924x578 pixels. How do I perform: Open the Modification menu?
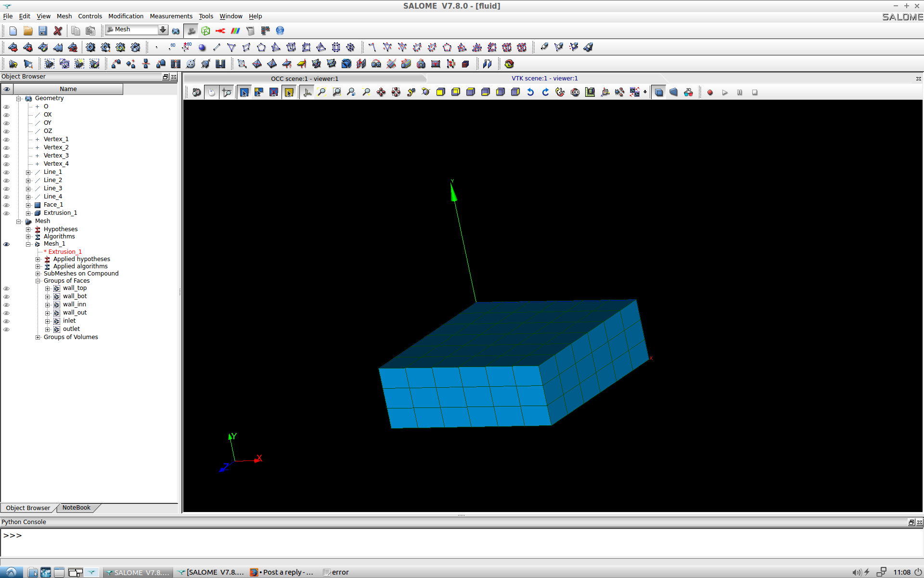pyautogui.click(x=126, y=16)
